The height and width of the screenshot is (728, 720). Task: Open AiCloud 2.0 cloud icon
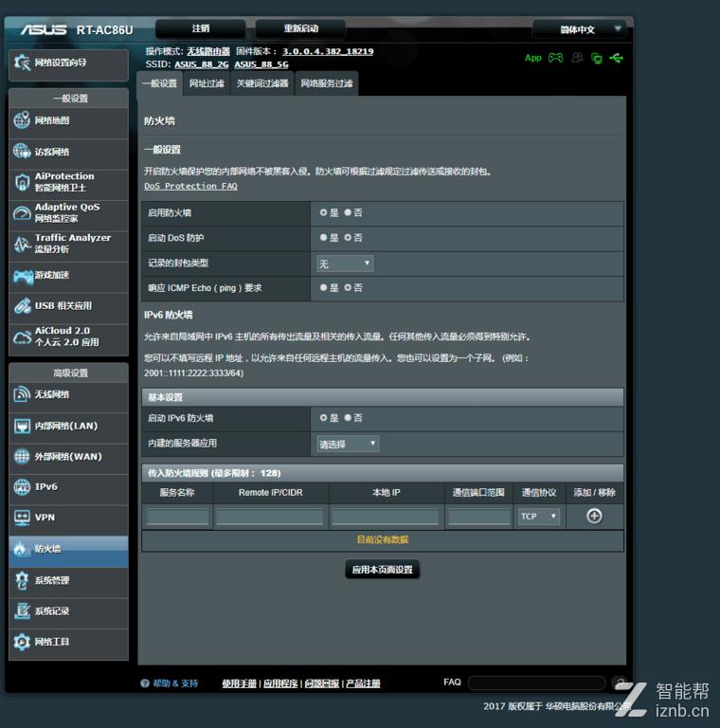click(22, 337)
